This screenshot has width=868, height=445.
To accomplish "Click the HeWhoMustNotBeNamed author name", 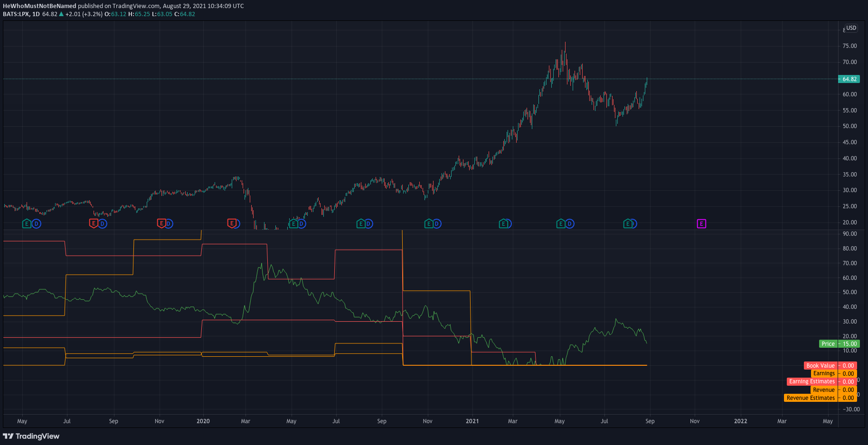I will point(39,6).
